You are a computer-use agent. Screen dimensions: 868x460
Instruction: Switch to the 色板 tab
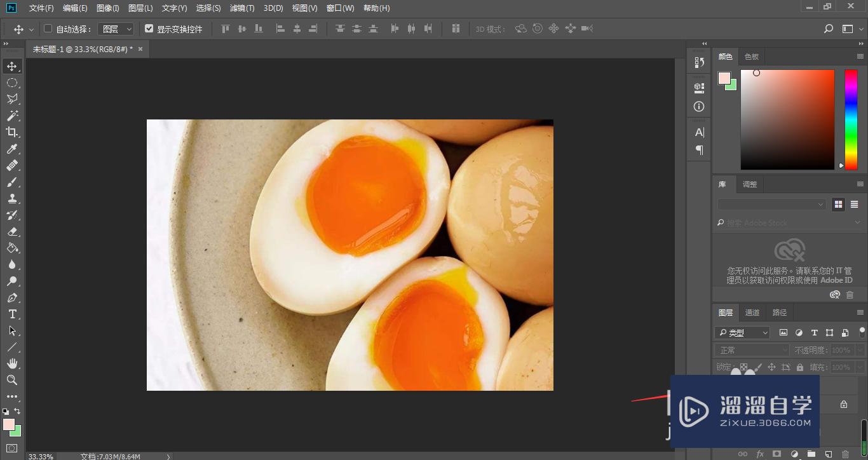752,57
